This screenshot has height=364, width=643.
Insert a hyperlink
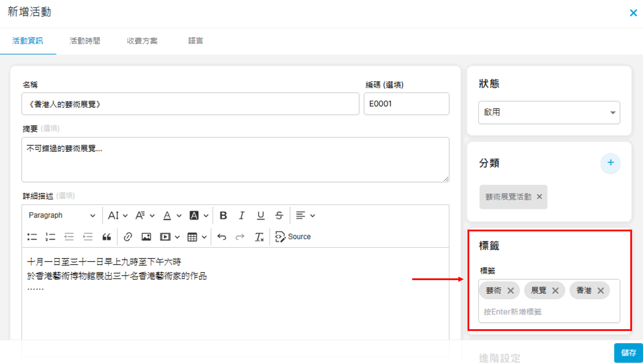pyautogui.click(x=128, y=237)
